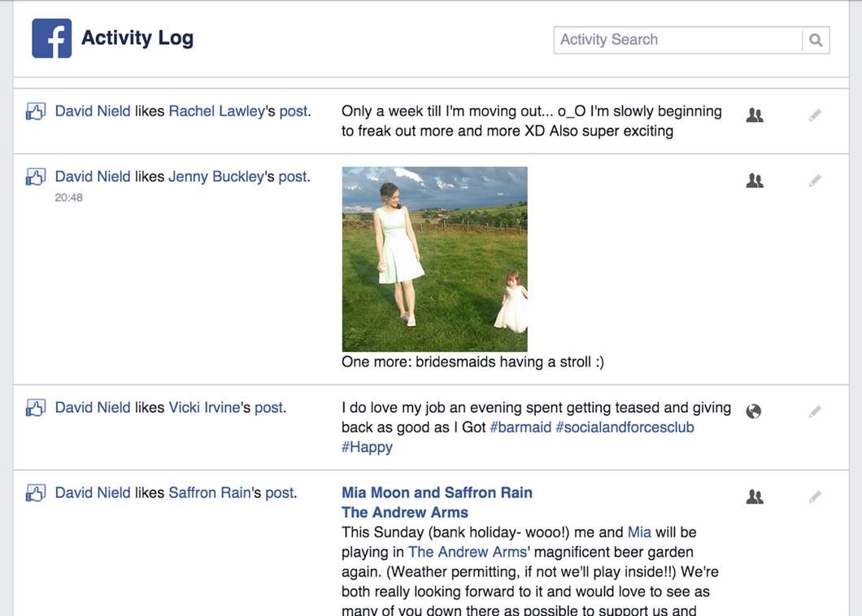Viewport: 862px width, 616px height.
Task: Open the Vicki Irvine profile link
Action: click(x=204, y=407)
